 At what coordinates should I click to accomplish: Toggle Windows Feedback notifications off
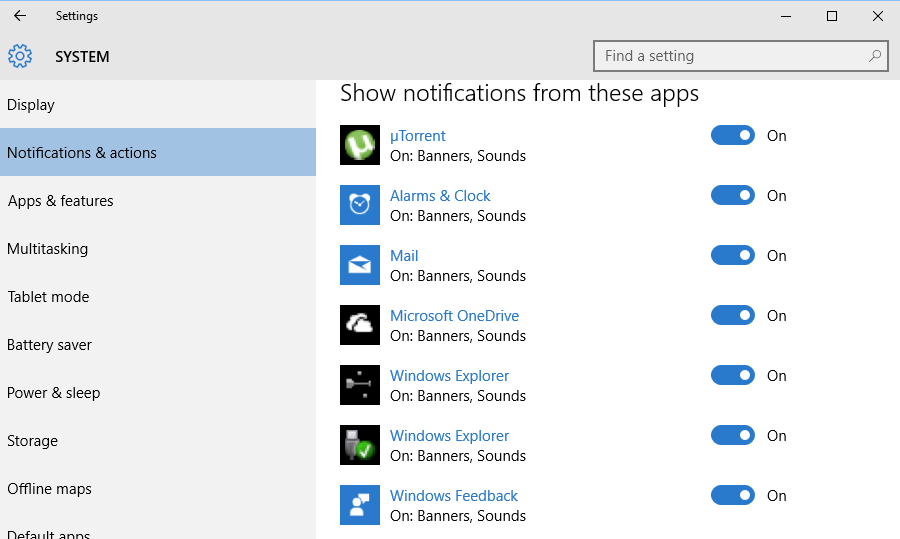coord(733,495)
